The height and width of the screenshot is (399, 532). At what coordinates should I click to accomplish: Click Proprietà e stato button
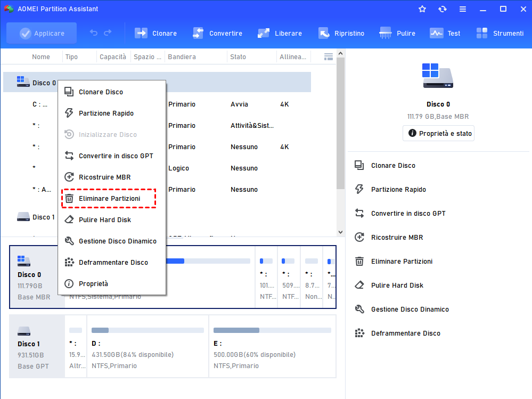pos(438,133)
